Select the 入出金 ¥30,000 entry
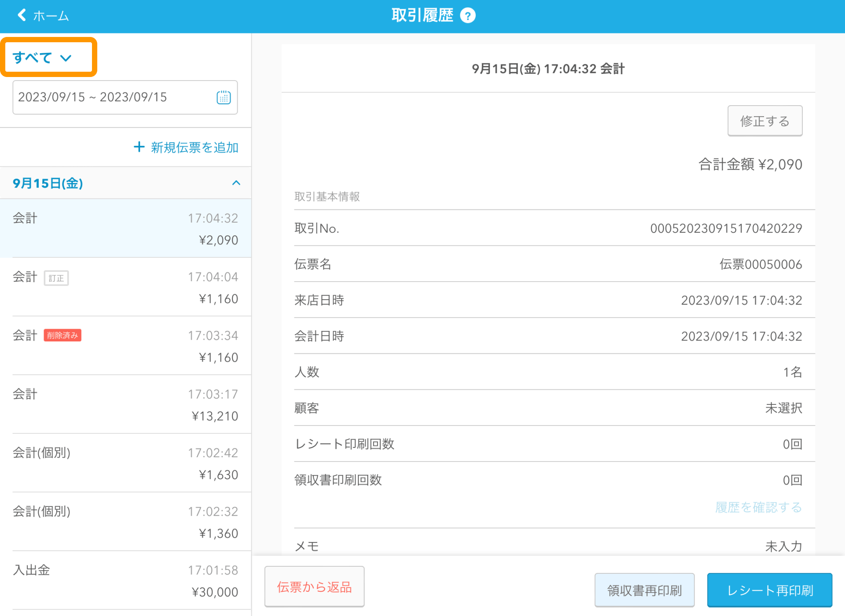845x616 pixels. pos(125,581)
